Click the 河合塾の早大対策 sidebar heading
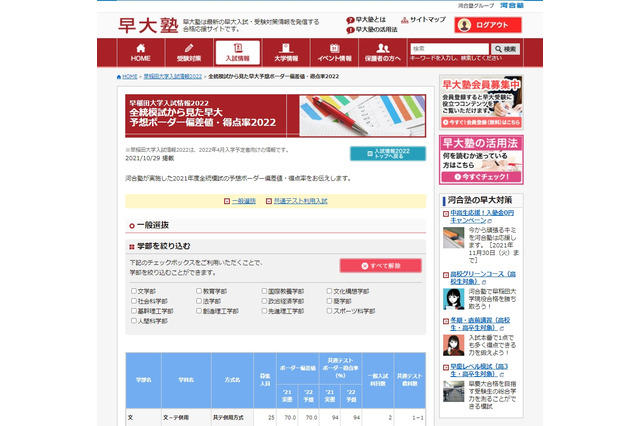640x426 pixels. 480,200
